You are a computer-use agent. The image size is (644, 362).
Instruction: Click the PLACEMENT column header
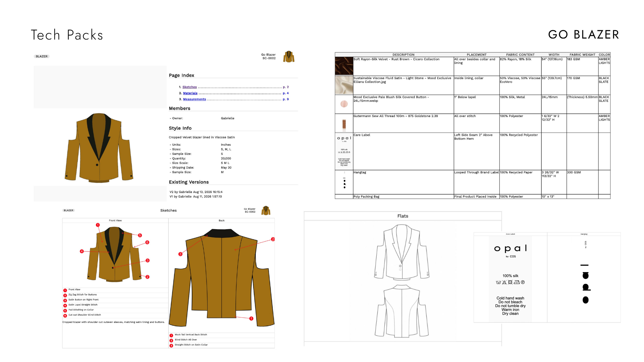pyautogui.click(x=477, y=55)
